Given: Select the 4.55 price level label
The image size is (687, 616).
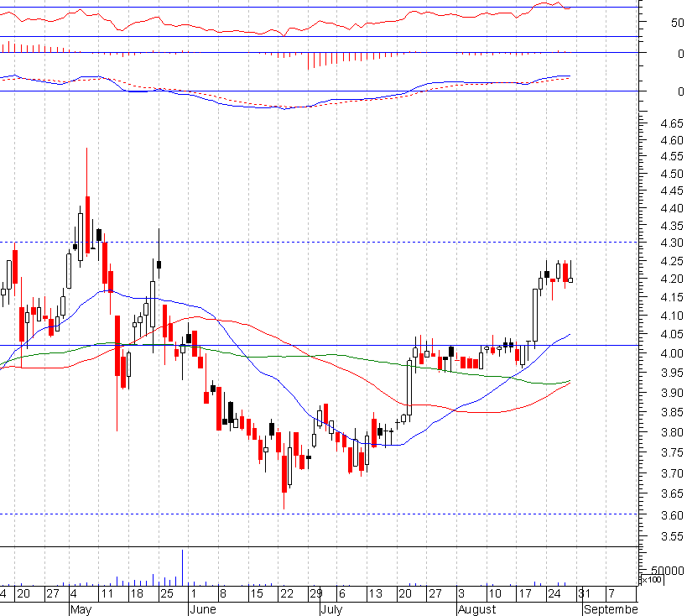Looking at the screenshot, I should [x=672, y=157].
